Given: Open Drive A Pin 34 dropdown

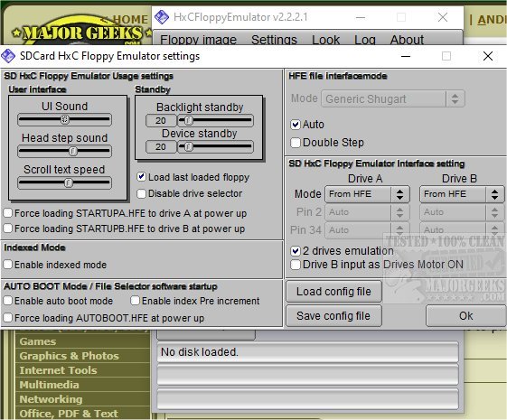Looking at the screenshot, I should point(367,230).
